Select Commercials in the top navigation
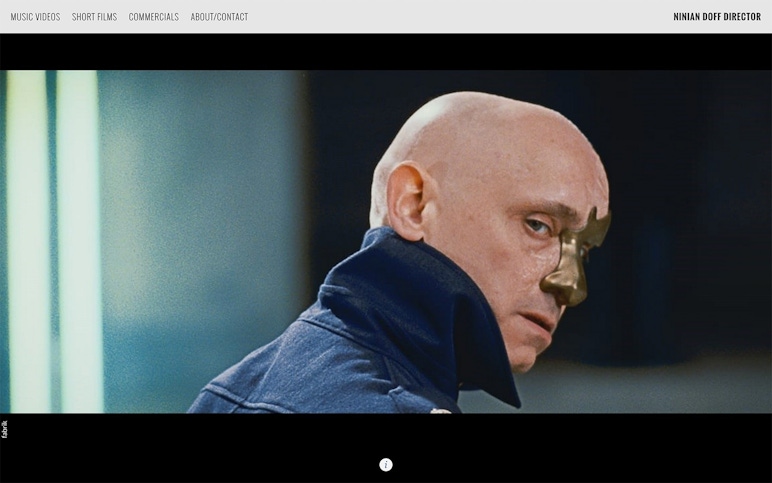 tap(154, 17)
